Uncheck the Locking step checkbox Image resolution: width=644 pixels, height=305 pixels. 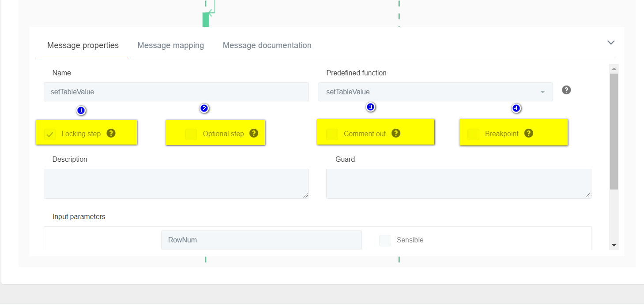coord(50,134)
